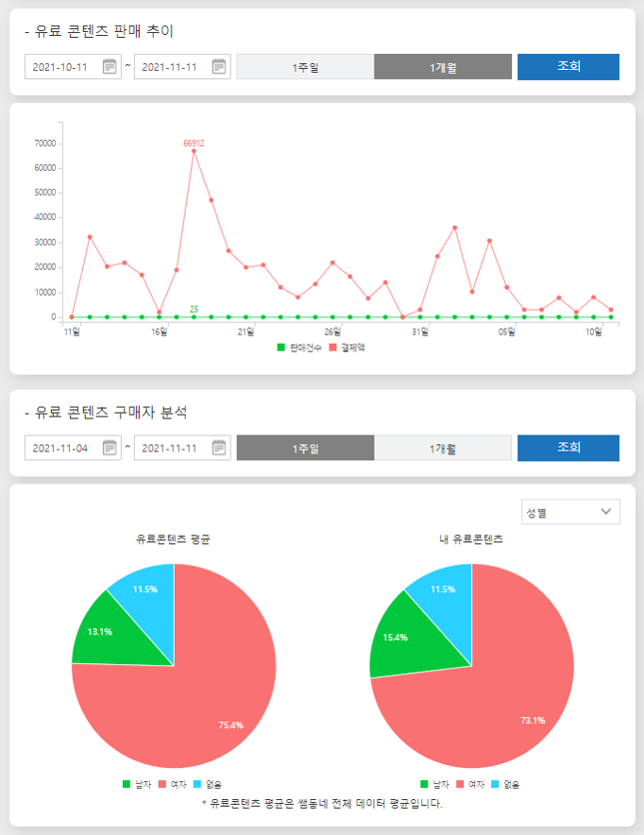Viewport: 644px width, 835px height.
Task: Toggle 판매건수 series in line chart legend
Action: (x=300, y=348)
